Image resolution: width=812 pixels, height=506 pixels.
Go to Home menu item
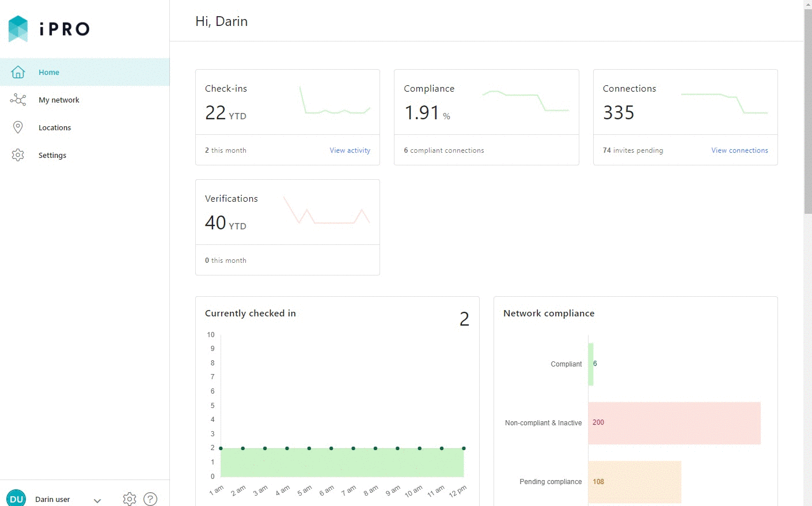(x=85, y=72)
